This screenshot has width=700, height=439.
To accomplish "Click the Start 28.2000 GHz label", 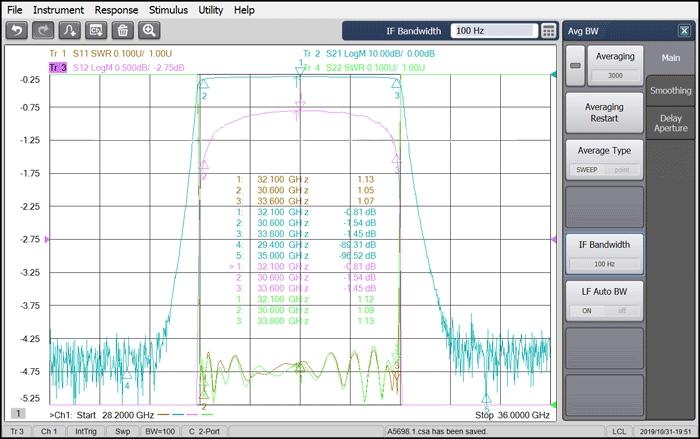I will [x=115, y=415].
